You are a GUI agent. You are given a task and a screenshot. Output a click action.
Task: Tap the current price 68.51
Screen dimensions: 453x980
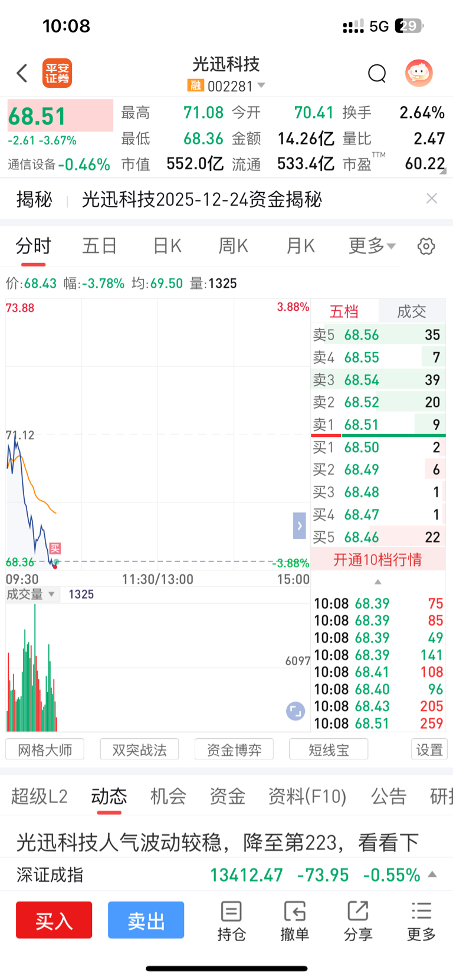tap(37, 116)
